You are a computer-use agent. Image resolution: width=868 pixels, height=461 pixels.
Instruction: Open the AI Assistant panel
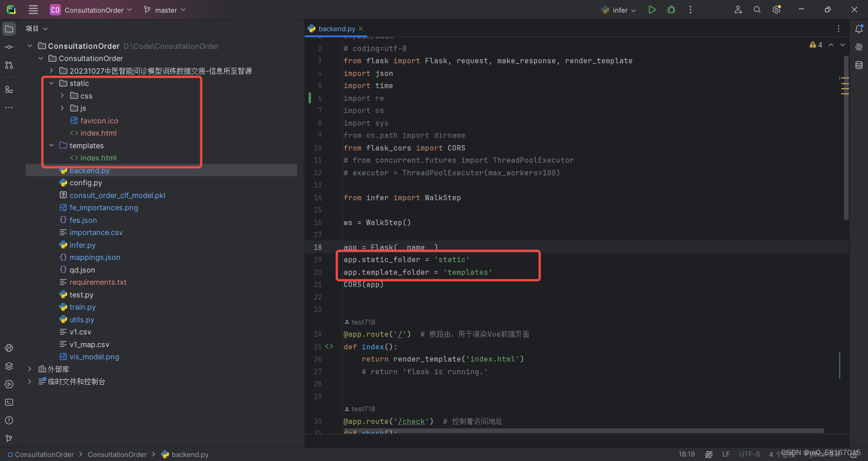pos(859,47)
